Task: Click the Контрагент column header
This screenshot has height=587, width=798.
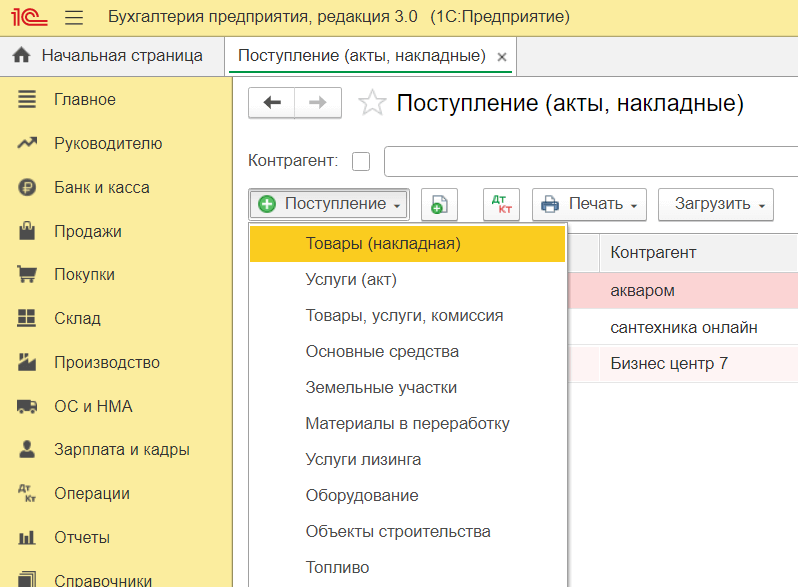Action: tap(653, 251)
